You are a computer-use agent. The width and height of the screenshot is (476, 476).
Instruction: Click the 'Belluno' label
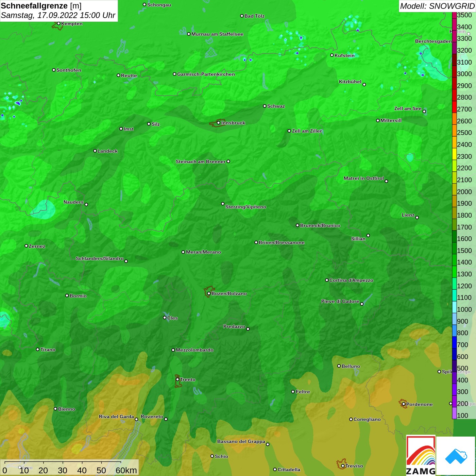point(351,366)
